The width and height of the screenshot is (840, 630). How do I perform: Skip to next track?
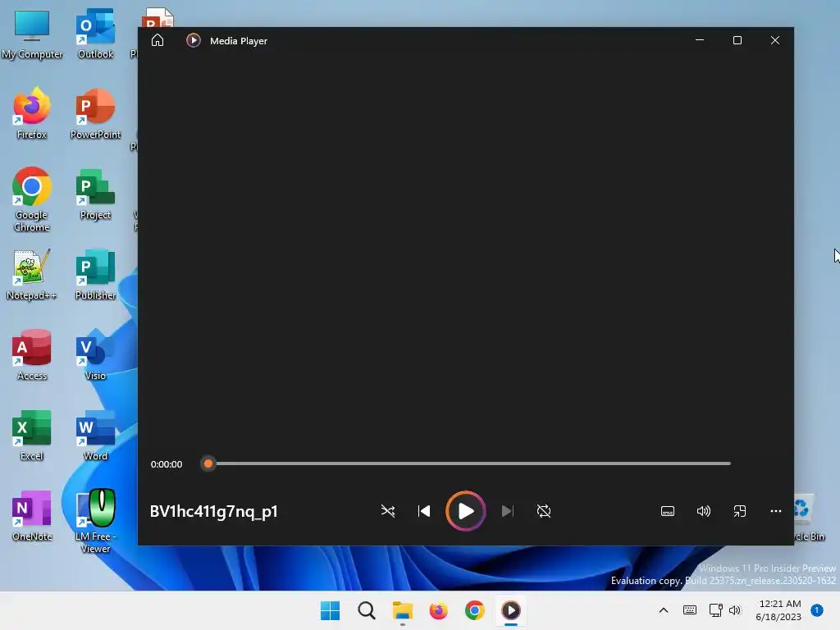(x=507, y=511)
